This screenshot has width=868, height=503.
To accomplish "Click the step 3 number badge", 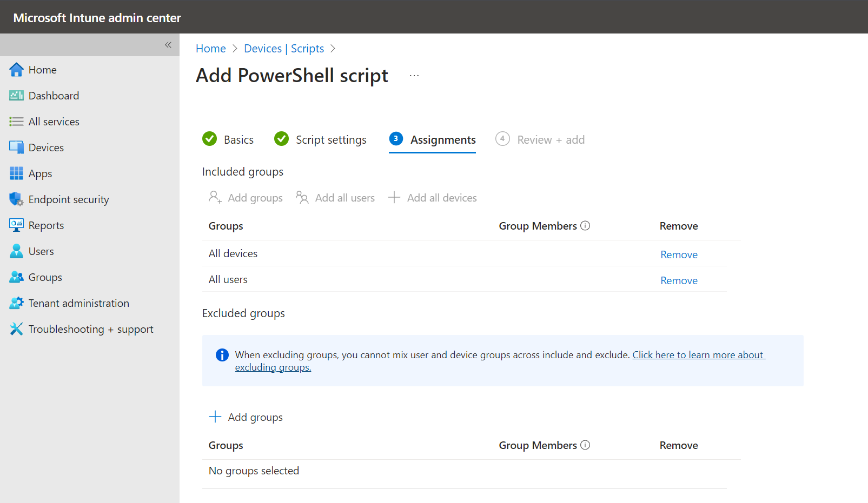I will coord(396,139).
